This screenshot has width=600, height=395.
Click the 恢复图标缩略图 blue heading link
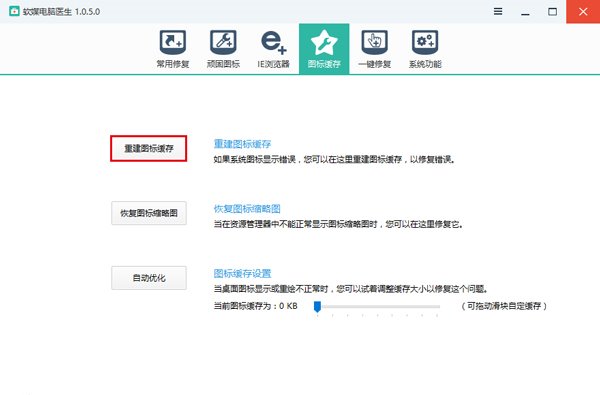pyautogui.click(x=247, y=209)
